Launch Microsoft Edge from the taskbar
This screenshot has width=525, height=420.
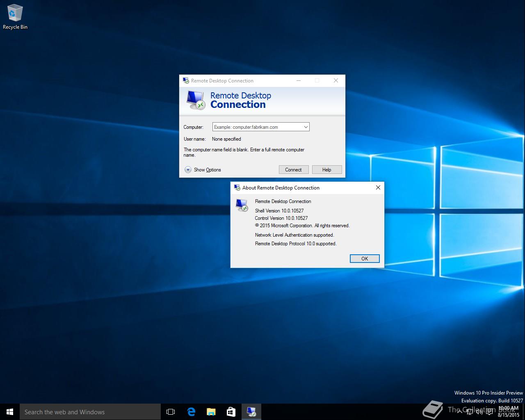tap(191, 412)
